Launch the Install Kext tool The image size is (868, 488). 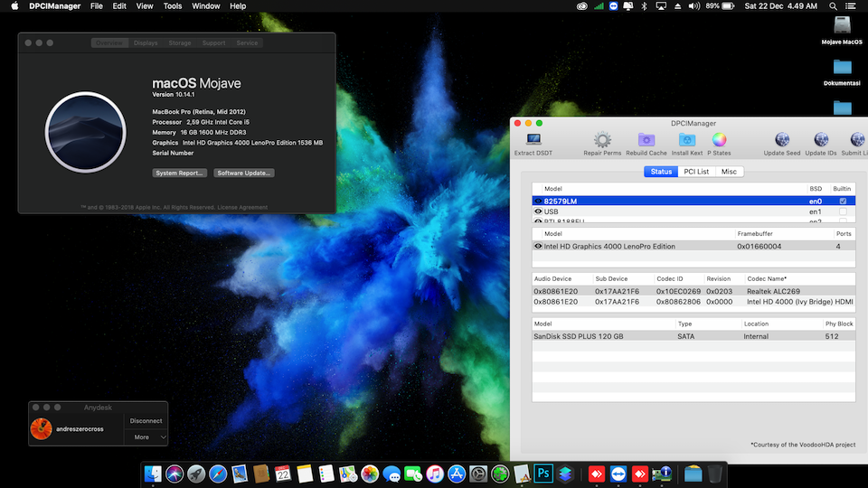tap(687, 139)
